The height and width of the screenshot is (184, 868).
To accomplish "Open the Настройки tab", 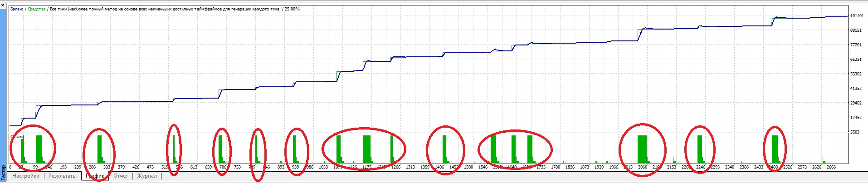I will (26, 176).
